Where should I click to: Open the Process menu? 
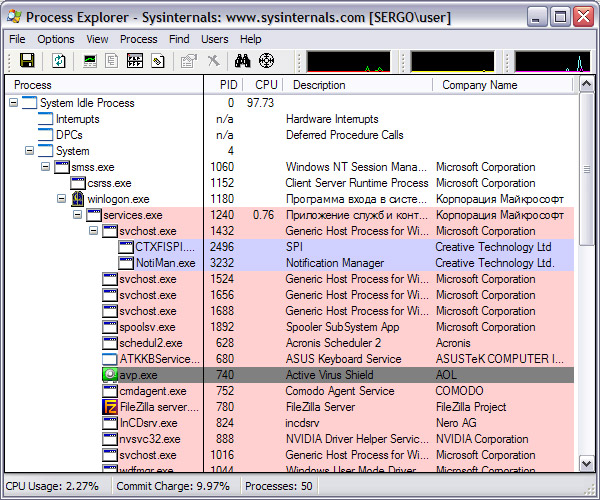pyautogui.click(x=139, y=39)
